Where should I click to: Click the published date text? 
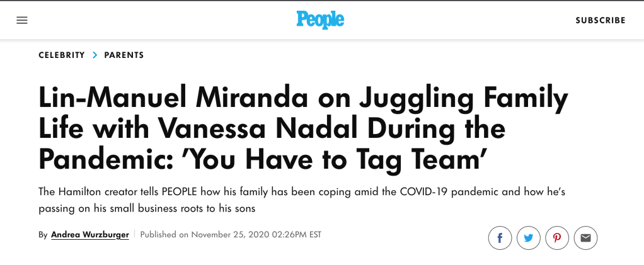[x=231, y=235]
